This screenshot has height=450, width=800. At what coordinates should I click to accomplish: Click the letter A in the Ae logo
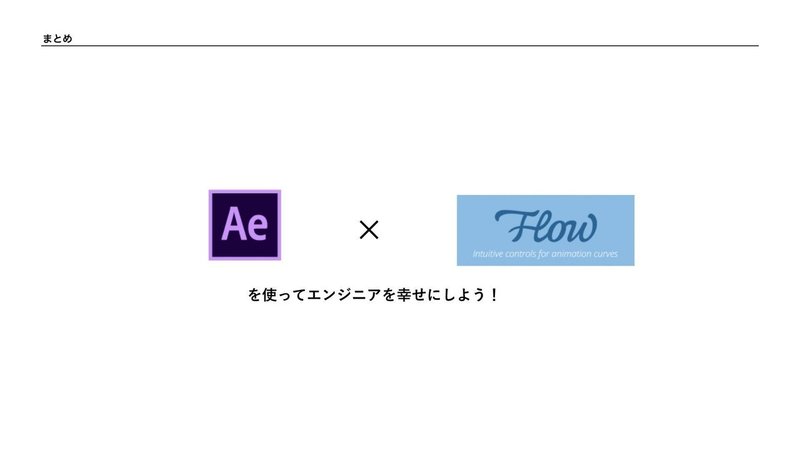click(234, 223)
